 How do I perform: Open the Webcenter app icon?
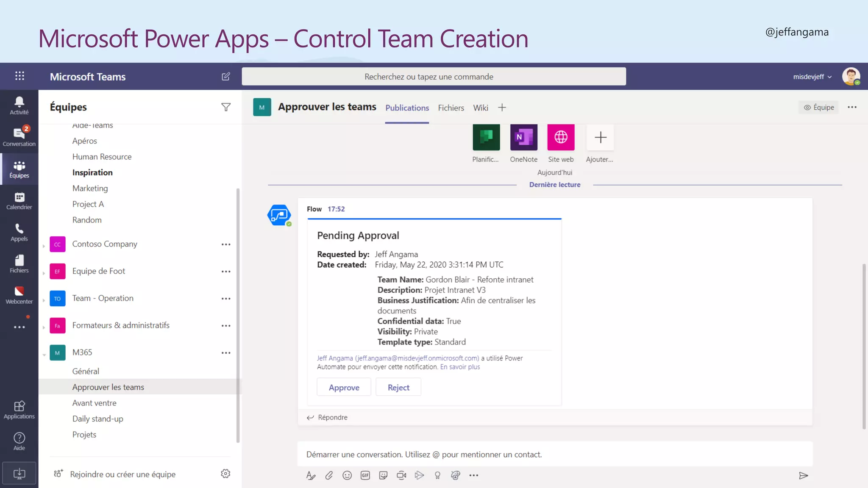click(x=19, y=295)
